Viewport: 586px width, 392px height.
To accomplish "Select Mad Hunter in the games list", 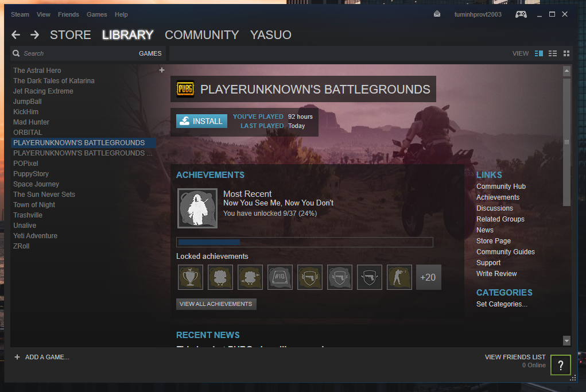I will [x=31, y=122].
